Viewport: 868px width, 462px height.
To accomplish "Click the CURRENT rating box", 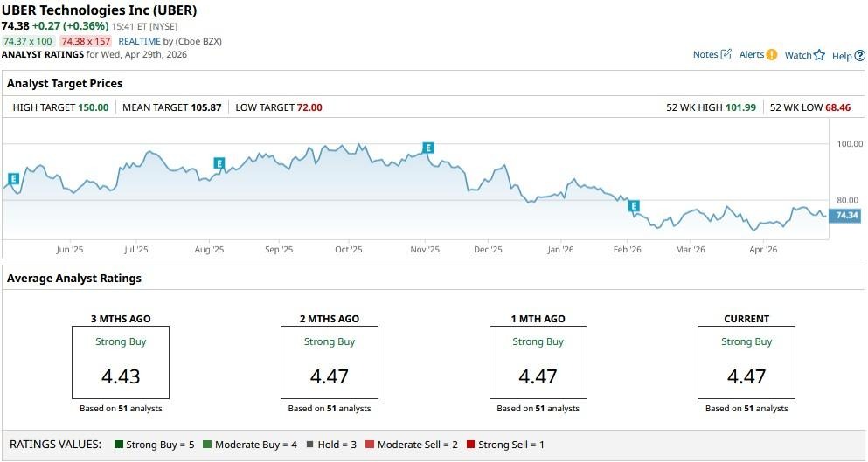I will click(x=746, y=362).
